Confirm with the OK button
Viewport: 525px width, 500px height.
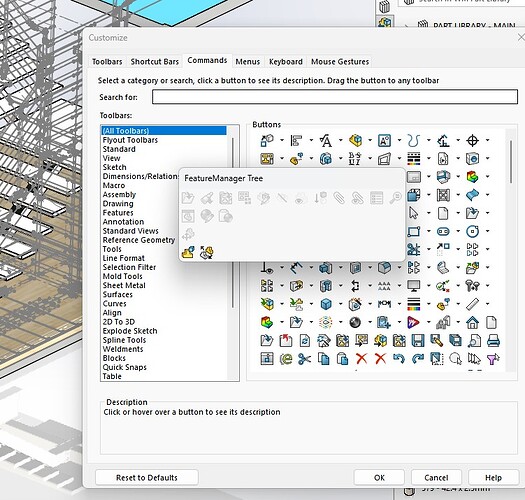(379, 478)
